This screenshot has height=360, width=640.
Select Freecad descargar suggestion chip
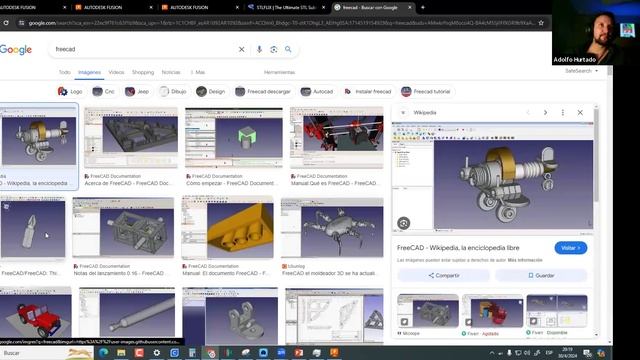263,91
